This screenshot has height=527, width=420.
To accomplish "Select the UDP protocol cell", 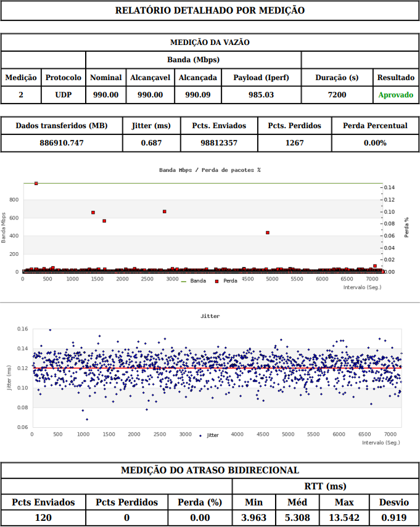I will click(63, 95).
